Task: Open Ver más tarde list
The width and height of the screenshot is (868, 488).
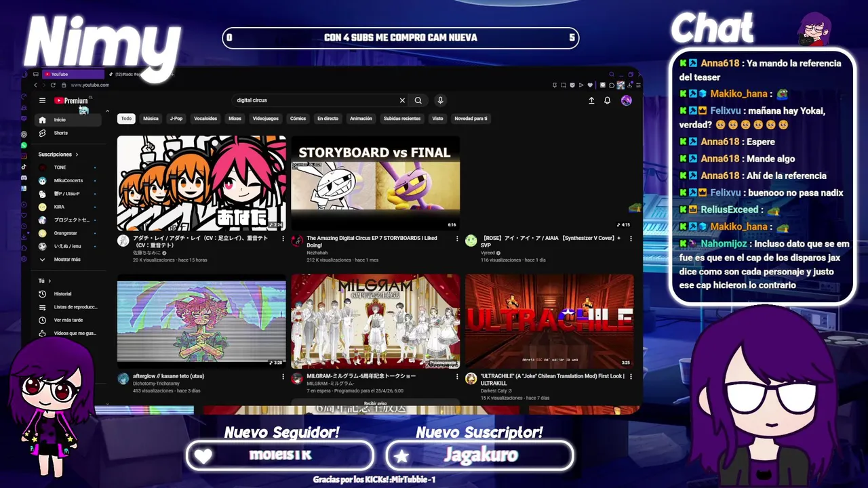Action: click(68, 320)
